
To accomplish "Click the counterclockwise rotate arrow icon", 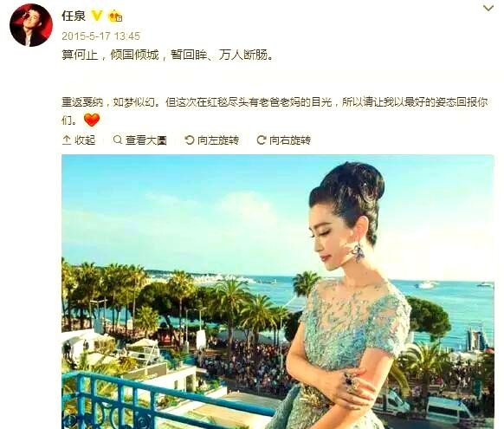I will coord(190,140).
